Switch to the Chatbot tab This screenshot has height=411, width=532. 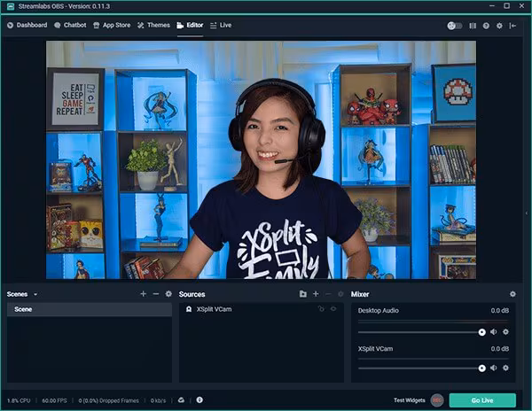pyautogui.click(x=70, y=25)
